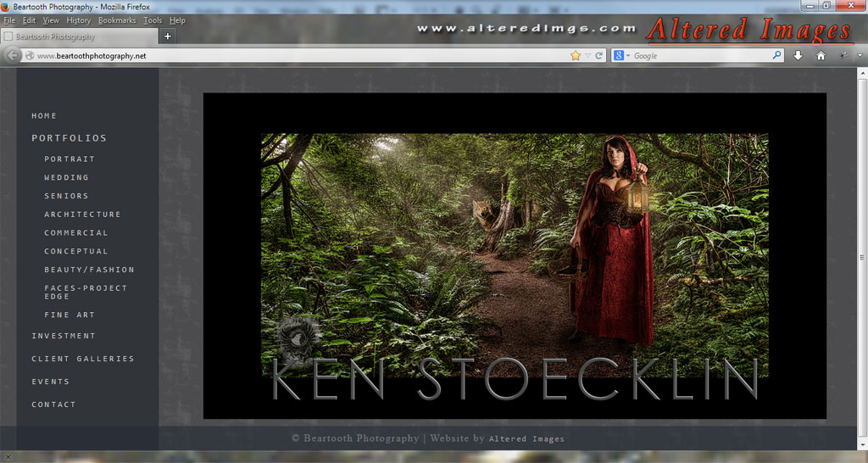Open the View menu
The width and height of the screenshot is (868, 463).
click(51, 20)
